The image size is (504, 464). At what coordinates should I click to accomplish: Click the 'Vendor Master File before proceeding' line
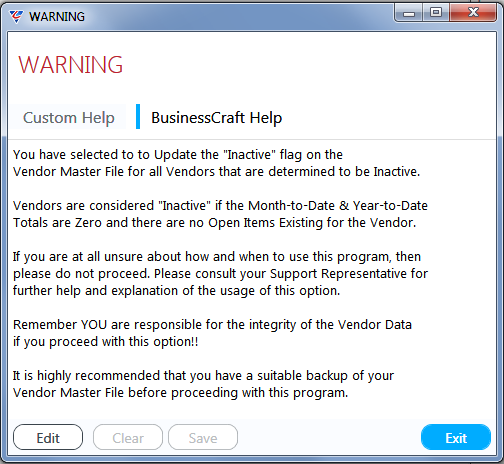[x=180, y=392]
